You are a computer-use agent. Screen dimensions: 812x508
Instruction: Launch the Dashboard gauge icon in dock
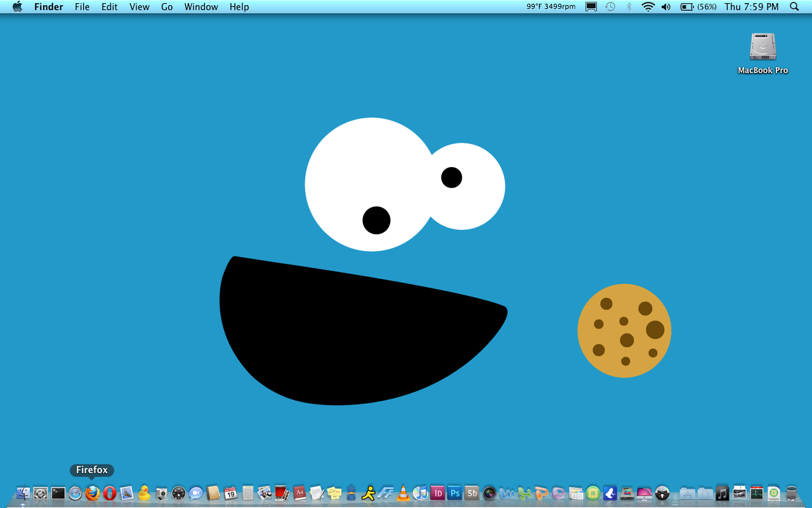[x=178, y=493]
